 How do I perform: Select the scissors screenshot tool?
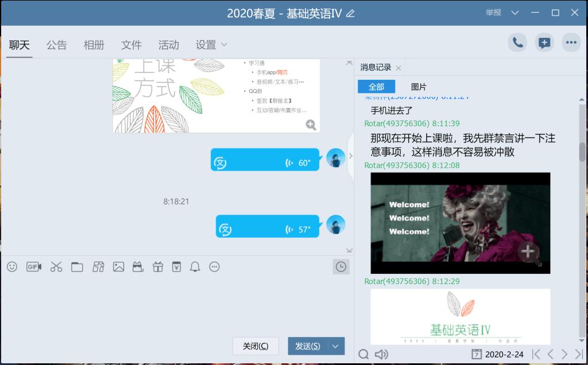click(56, 267)
